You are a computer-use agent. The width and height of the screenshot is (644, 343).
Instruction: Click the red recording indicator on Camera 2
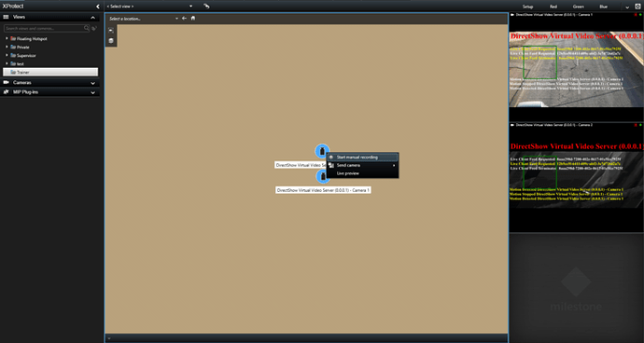pyautogui.click(x=636, y=125)
